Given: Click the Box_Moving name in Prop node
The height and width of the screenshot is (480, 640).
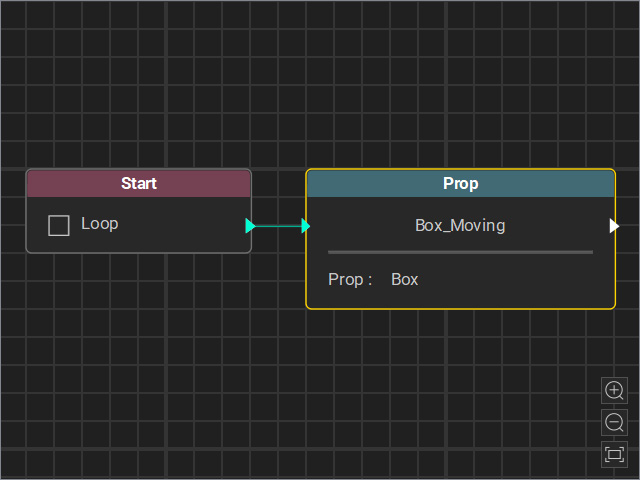Looking at the screenshot, I should (460, 226).
